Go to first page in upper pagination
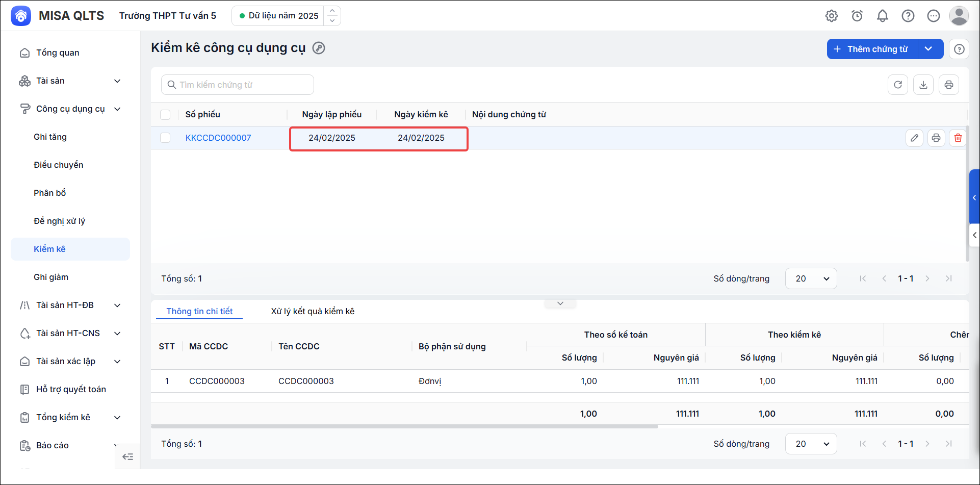Viewport: 980px width, 485px height. [863, 278]
